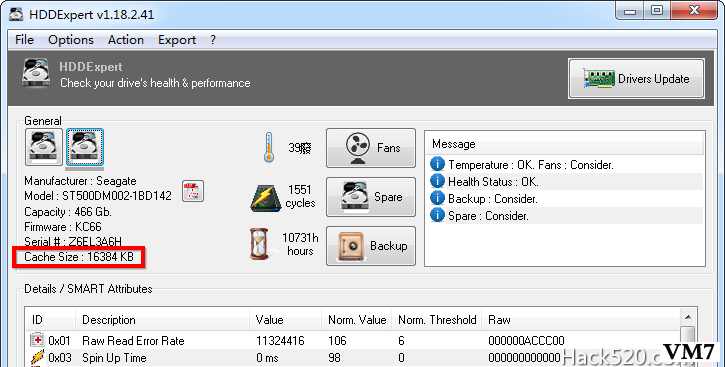Click info icon beside Temperature message

tap(437, 165)
